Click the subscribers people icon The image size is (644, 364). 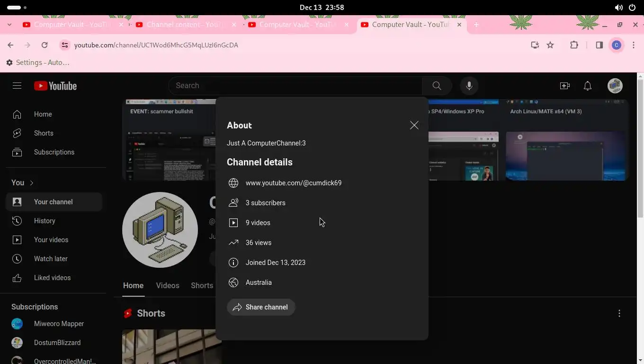click(x=233, y=203)
